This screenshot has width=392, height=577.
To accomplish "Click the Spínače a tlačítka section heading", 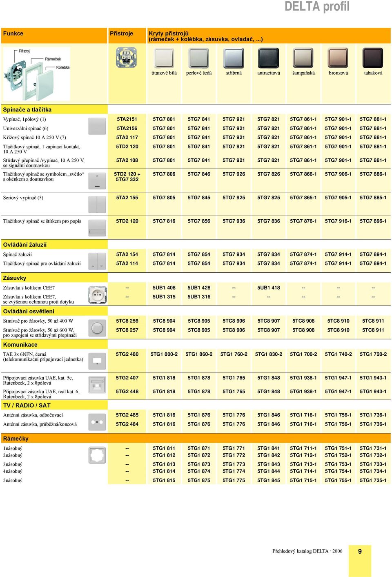I will [x=27, y=109].
